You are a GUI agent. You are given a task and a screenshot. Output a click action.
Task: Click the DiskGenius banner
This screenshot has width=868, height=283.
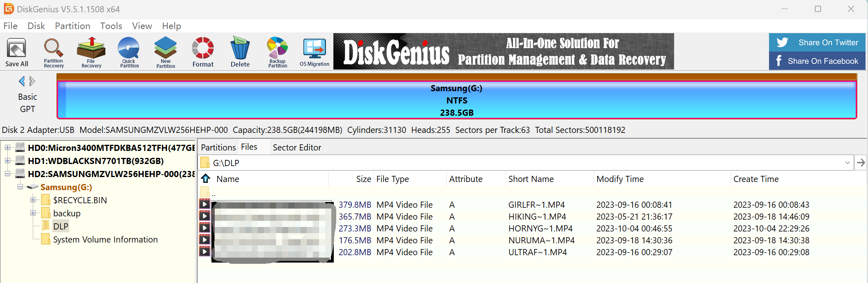point(504,52)
